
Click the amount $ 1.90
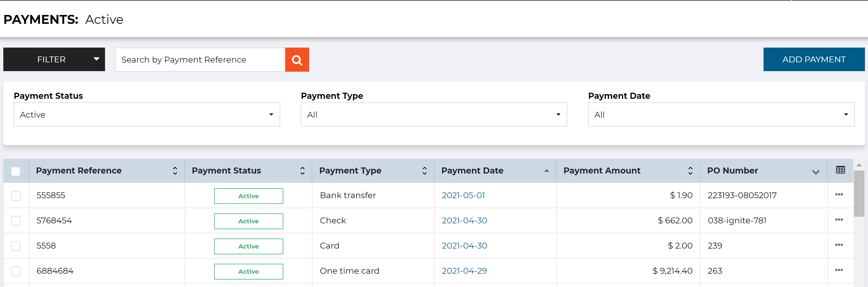(x=681, y=195)
